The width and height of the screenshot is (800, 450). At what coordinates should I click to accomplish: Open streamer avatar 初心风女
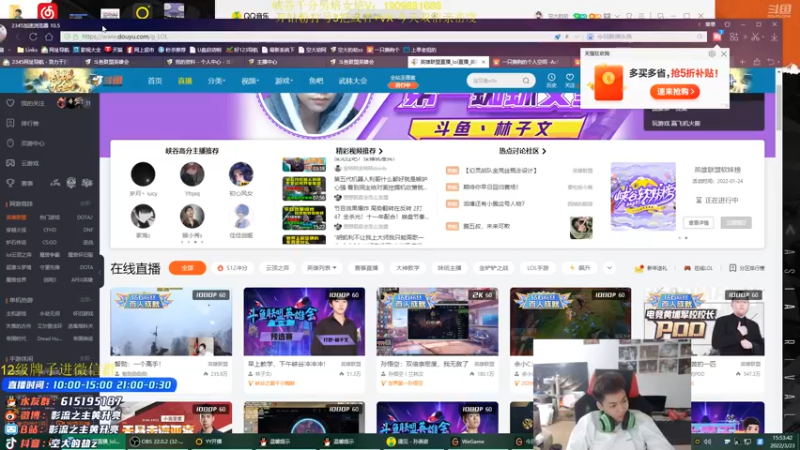[241, 174]
